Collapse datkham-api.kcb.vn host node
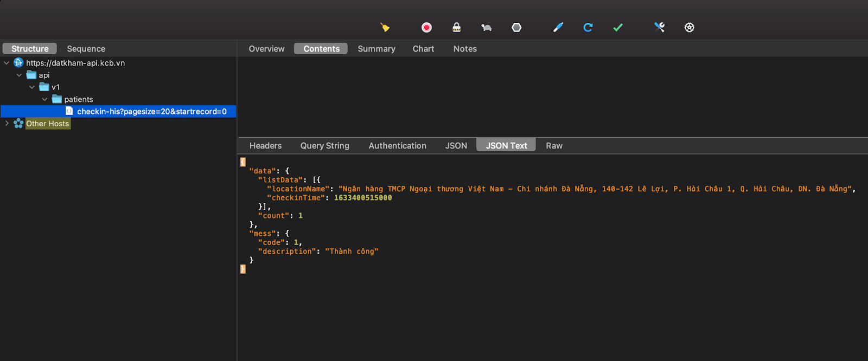Image resolution: width=868 pixels, height=361 pixels. 7,63
